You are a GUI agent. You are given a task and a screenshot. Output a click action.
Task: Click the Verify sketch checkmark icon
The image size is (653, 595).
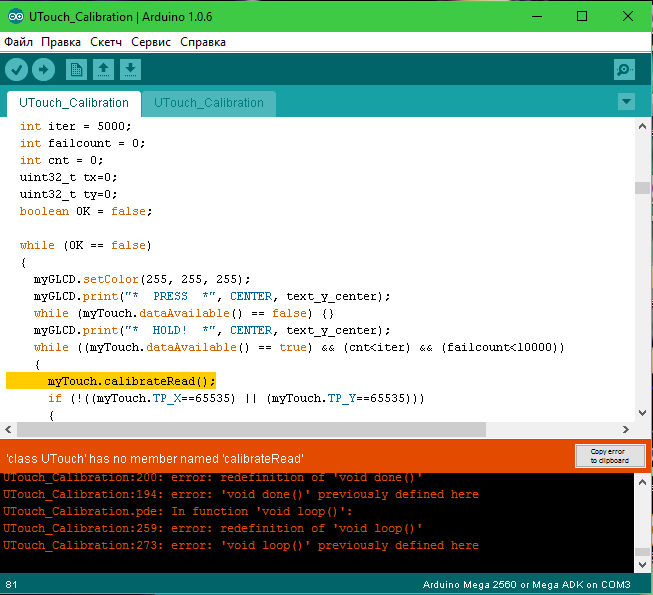click(17, 69)
